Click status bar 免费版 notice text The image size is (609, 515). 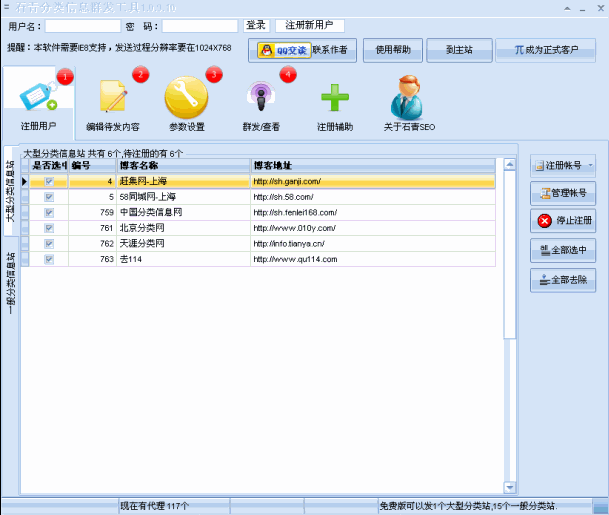(468, 506)
